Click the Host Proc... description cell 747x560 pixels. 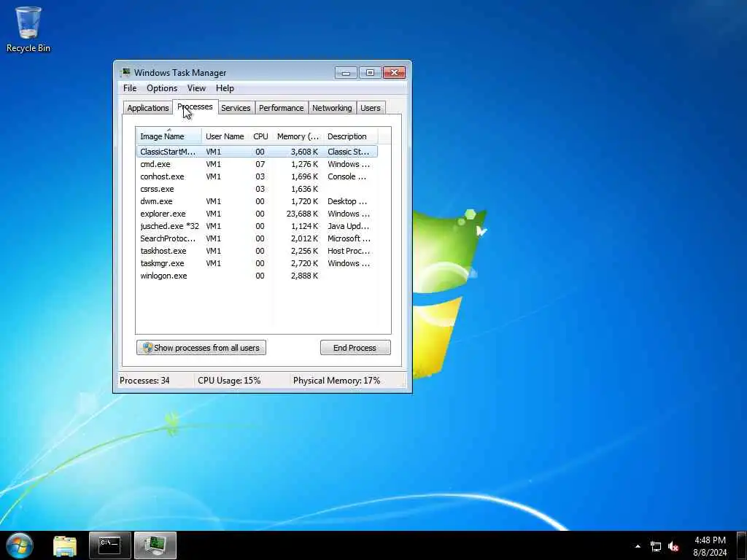coord(348,251)
